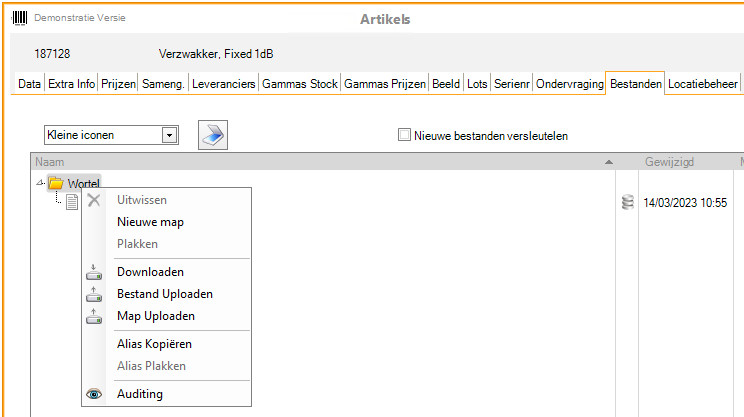Click the database stack icon beside the date
This screenshot has width=744, height=417.
[627, 203]
